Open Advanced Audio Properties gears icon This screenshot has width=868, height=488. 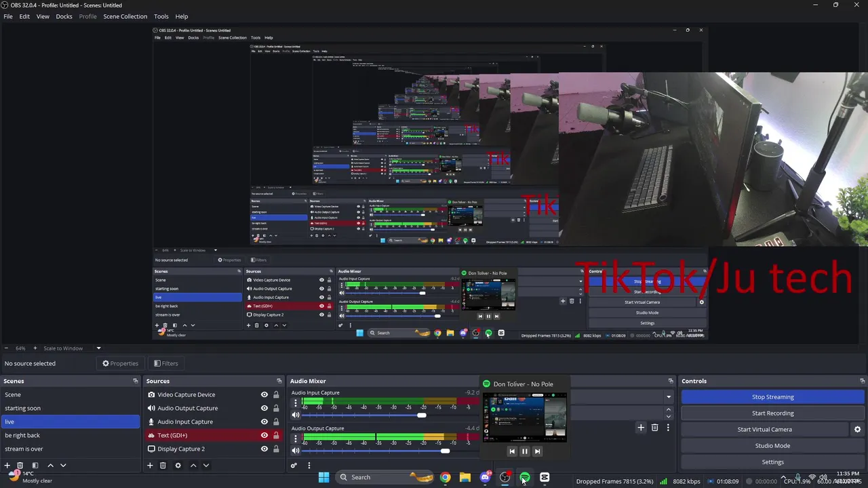click(x=294, y=466)
